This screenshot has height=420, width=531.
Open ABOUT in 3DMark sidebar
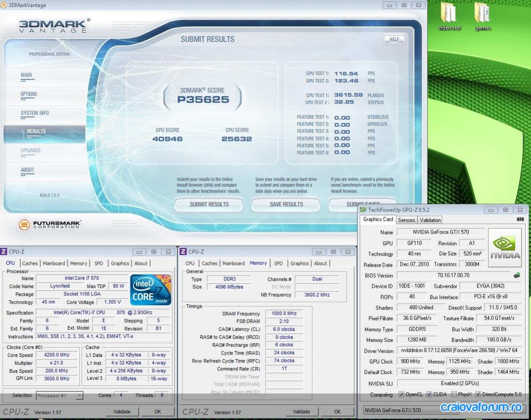[x=27, y=170]
